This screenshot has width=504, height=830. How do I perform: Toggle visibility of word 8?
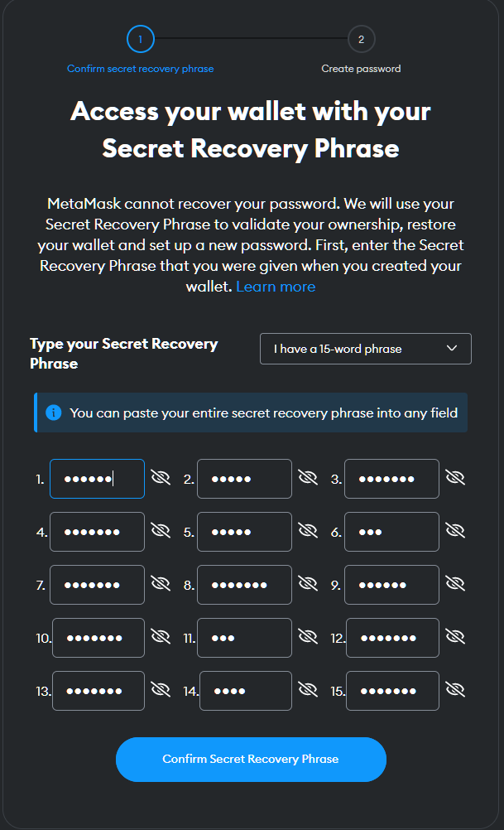(308, 584)
